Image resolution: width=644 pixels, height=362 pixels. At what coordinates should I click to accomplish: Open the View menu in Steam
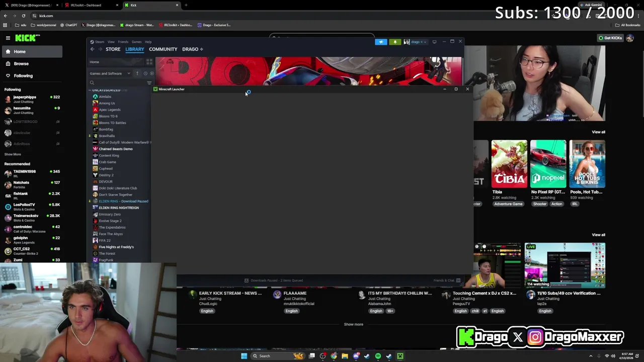point(111,42)
